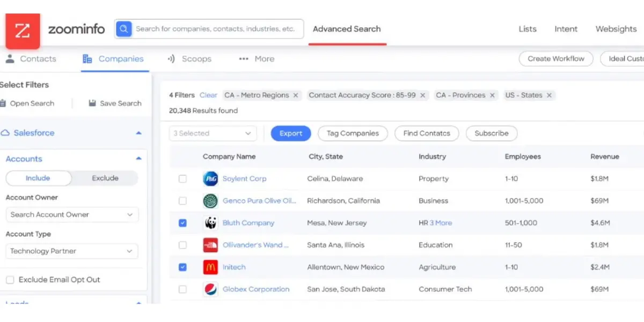Click the Save Search disk icon
644x322 pixels.
point(92,103)
